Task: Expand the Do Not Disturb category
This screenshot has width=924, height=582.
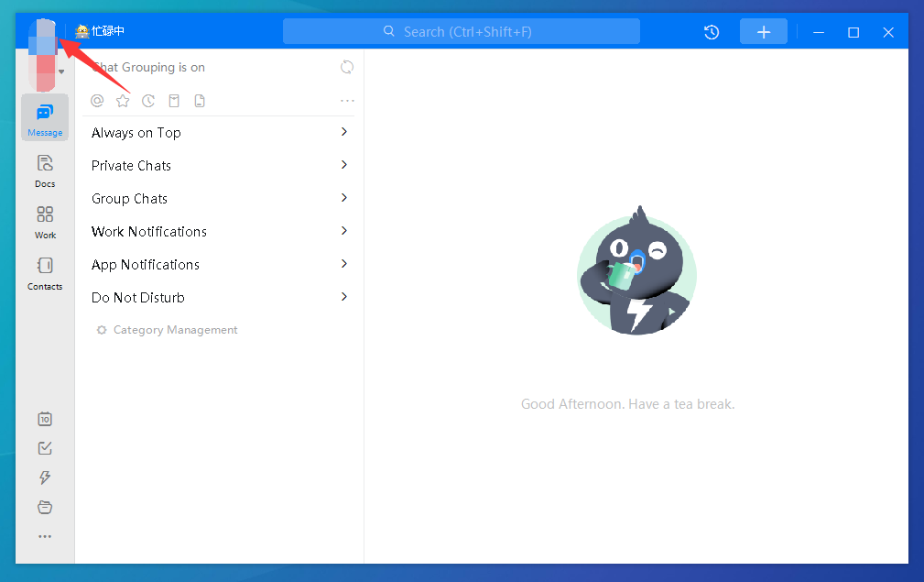Action: tap(219, 298)
